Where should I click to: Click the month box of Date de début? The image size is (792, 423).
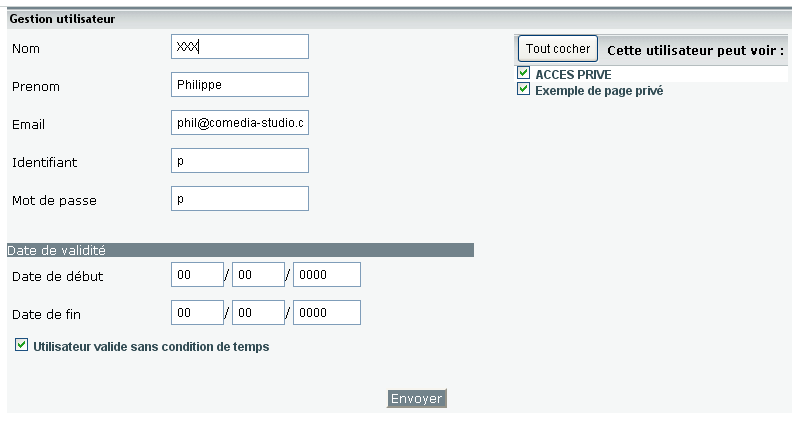[258, 275]
